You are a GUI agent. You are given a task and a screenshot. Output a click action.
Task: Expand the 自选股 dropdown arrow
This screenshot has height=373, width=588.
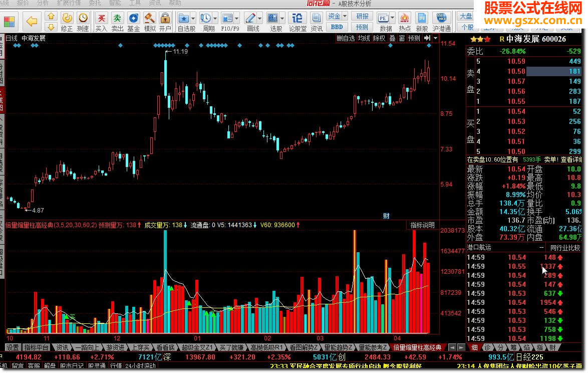tap(193, 18)
